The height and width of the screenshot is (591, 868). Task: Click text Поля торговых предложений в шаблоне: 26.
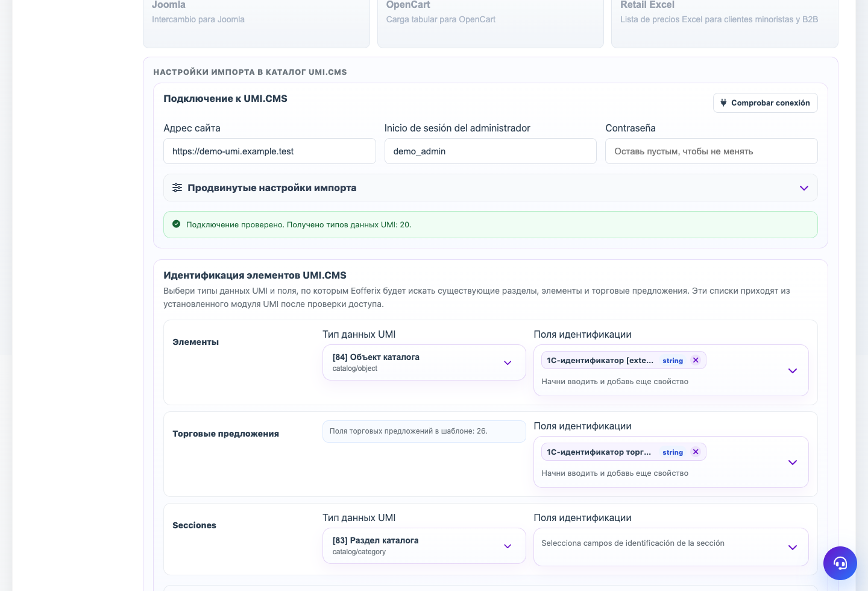[408, 431]
